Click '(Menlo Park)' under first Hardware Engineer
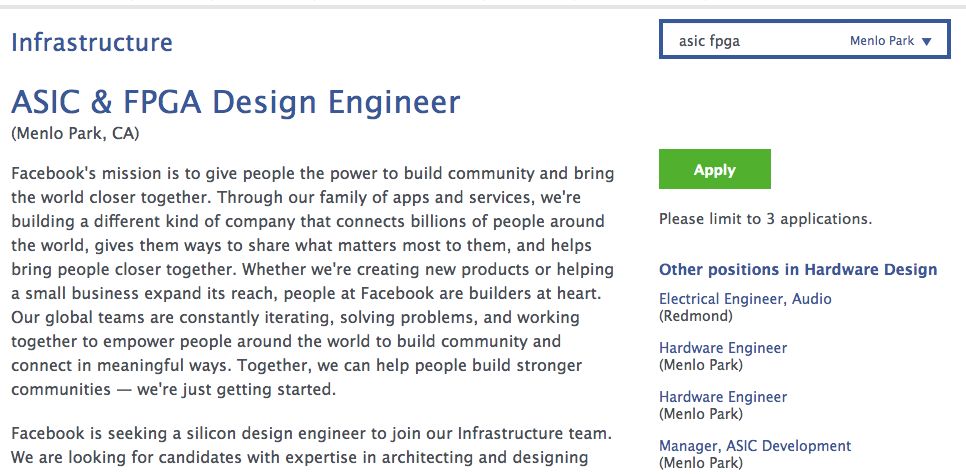The height and width of the screenshot is (474, 966). [x=701, y=365]
